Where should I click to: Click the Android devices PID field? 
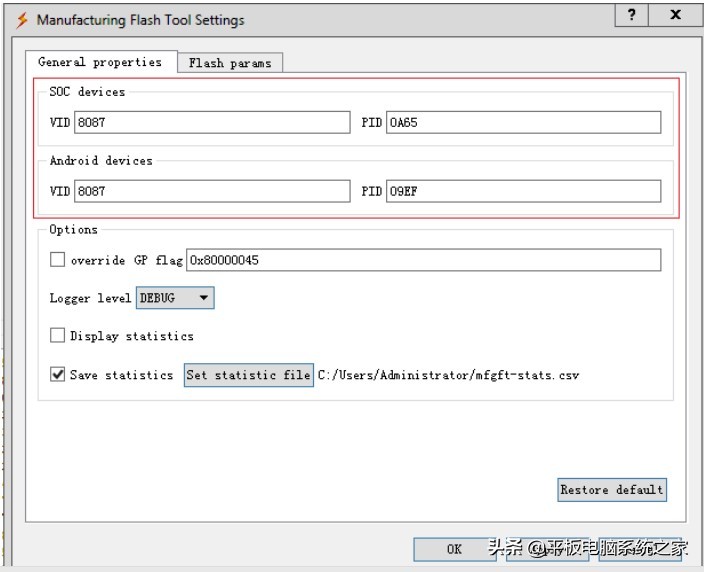pos(523,191)
